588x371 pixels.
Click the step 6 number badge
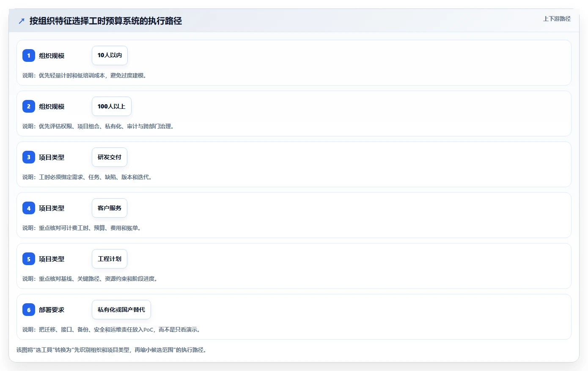(29, 310)
